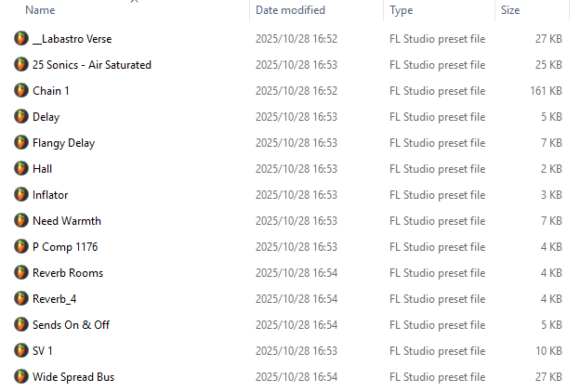
Task: Click the 25 KB size of 25 Sonics
Action: [x=548, y=65]
